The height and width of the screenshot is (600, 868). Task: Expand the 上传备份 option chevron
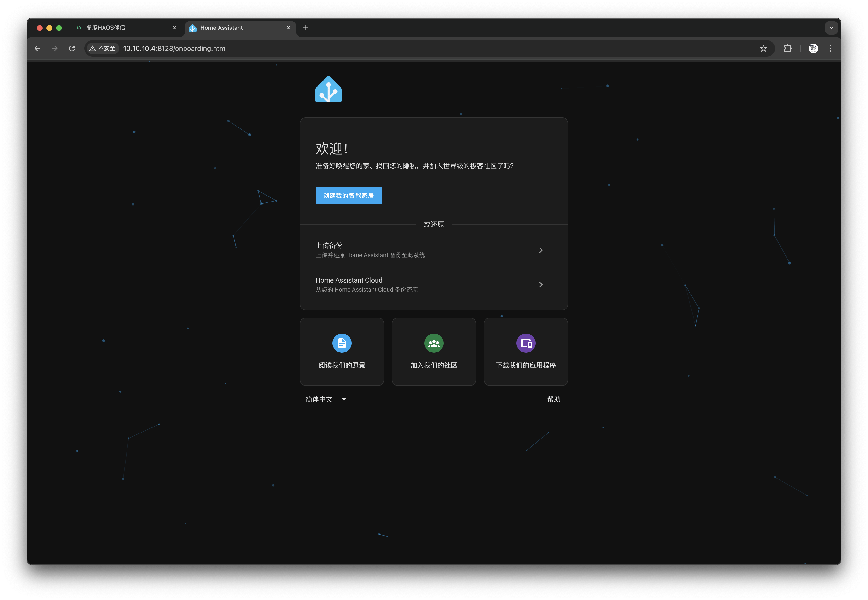[x=541, y=250]
